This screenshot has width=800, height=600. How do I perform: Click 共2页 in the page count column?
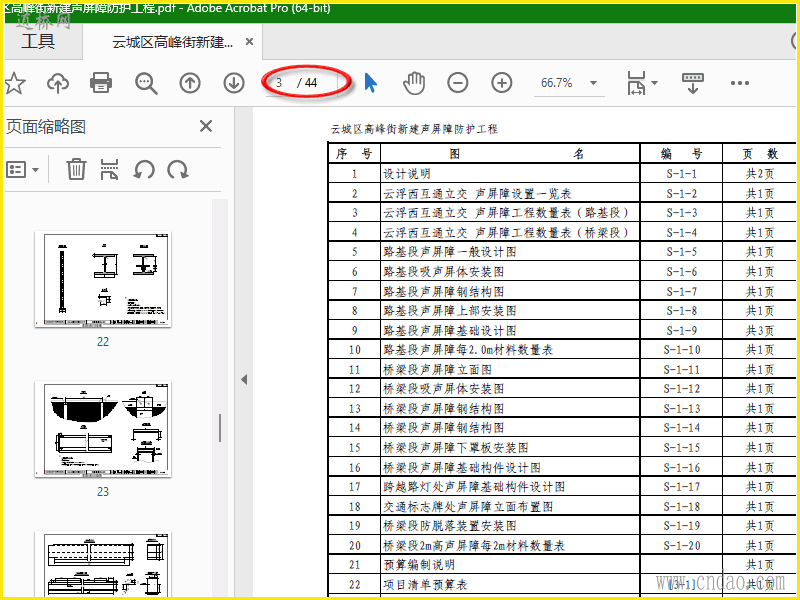pos(760,174)
